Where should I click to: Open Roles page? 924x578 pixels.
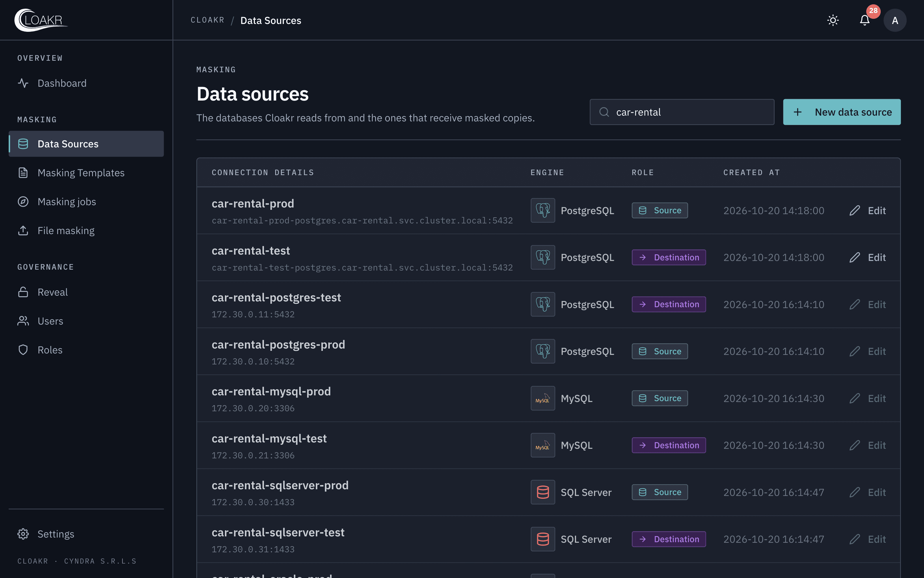point(86,350)
